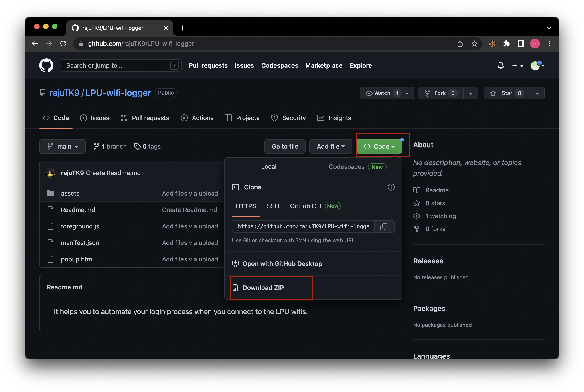Open the GitHub home via the octocat logo
Screen dimensions: 584x392
click(46, 65)
